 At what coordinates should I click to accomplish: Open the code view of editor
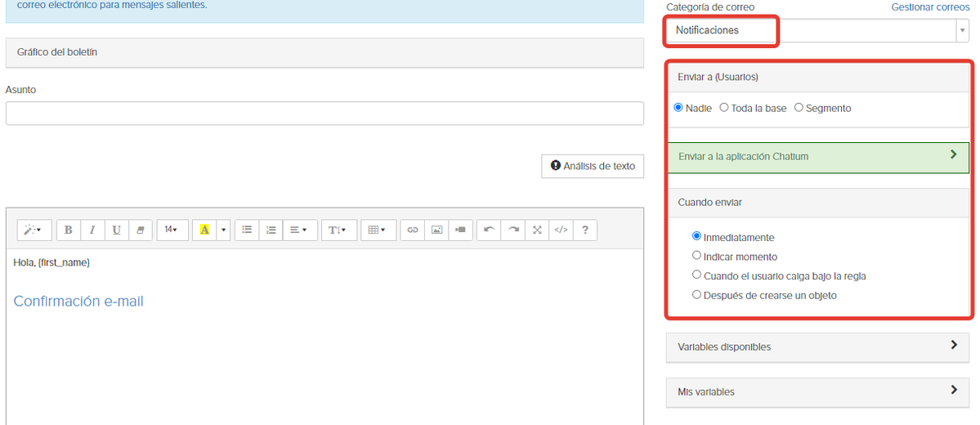561,230
